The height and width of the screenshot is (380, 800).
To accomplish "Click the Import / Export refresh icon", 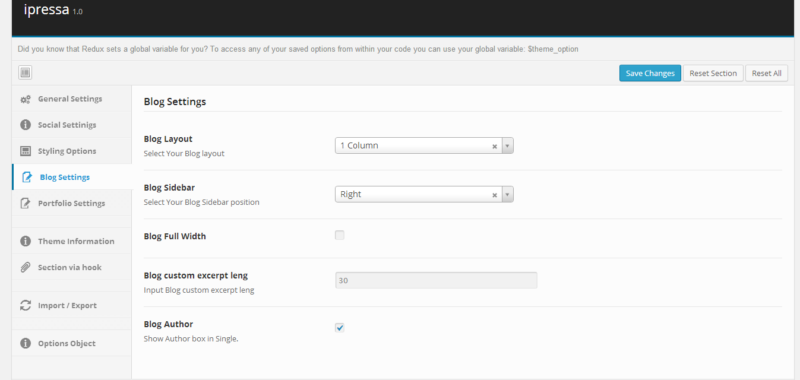I will click(x=26, y=306).
